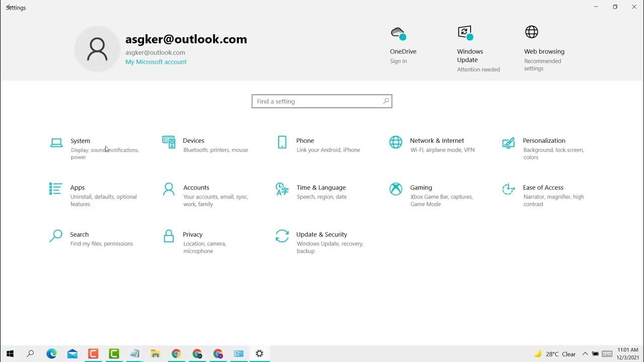Screen dimensions: 644x362
Task: Open the My Microsoft account link
Action: [156, 62]
